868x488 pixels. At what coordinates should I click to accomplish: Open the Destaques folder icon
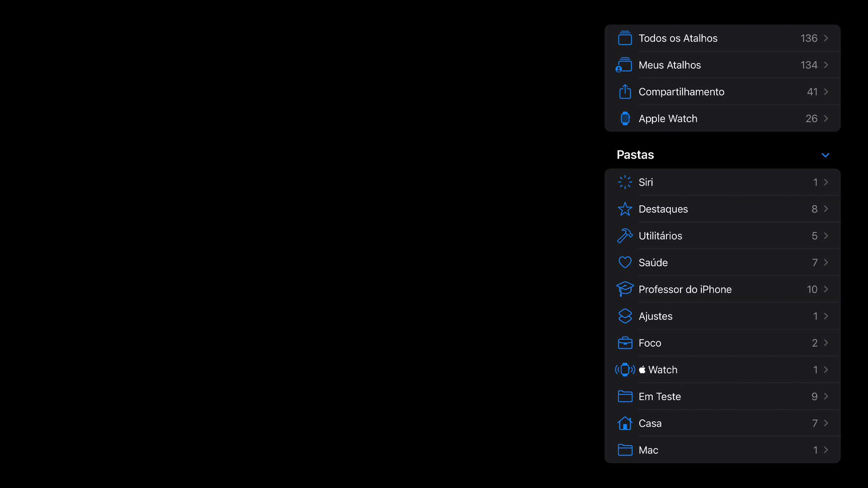click(624, 209)
